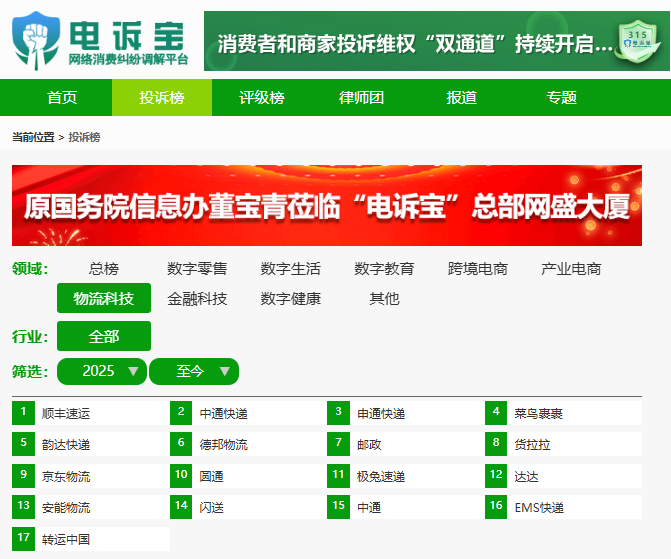Open EMS快递 in the ranking list
671x559 pixels.
tap(539, 508)
